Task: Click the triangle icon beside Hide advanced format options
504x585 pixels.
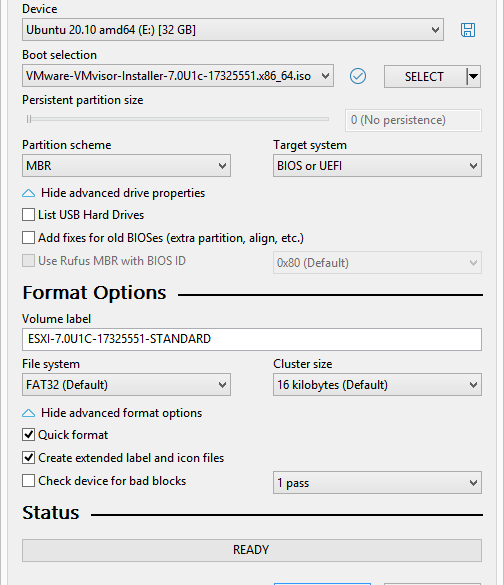Action: point(28,413)
